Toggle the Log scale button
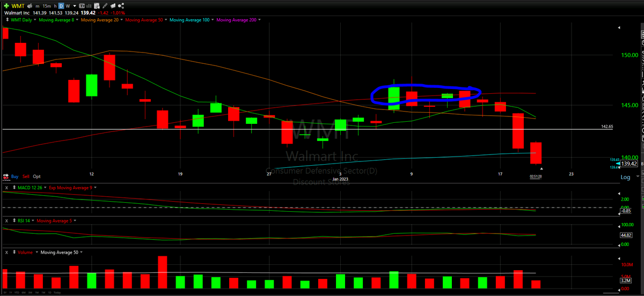Screen dimensions: 644x296 point(625,177)
